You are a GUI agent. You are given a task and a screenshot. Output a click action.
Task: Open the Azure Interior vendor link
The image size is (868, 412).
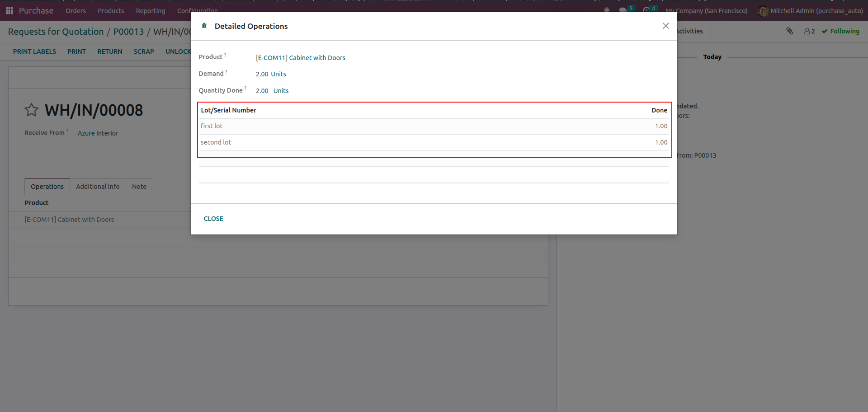(x=98, y=133)
